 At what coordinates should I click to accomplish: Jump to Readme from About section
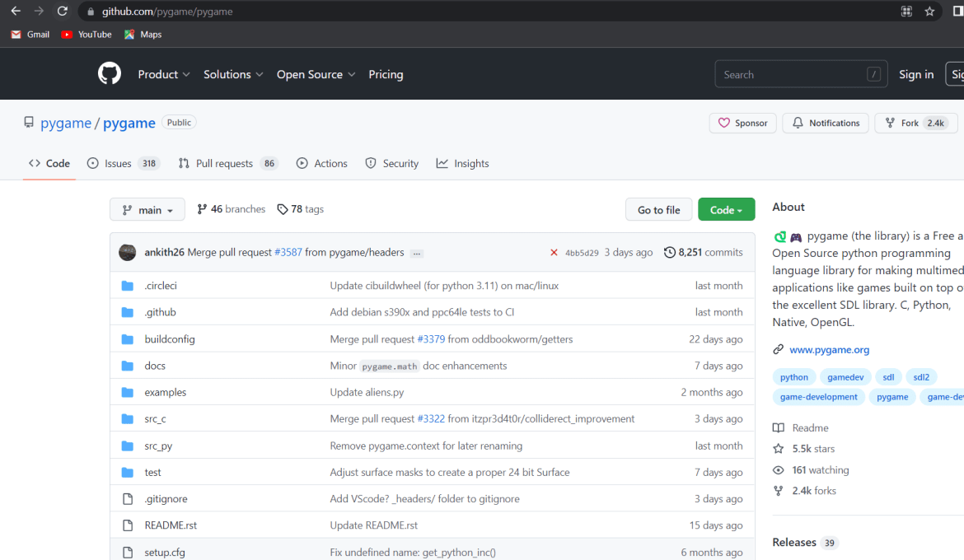click(x=801, y=428)
